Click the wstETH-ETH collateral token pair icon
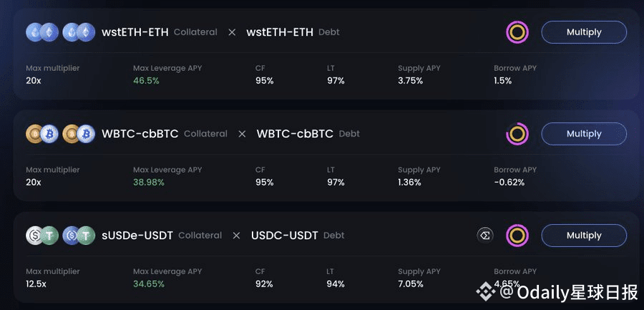The width and height of the screenshot is (644, 310). 42,32
